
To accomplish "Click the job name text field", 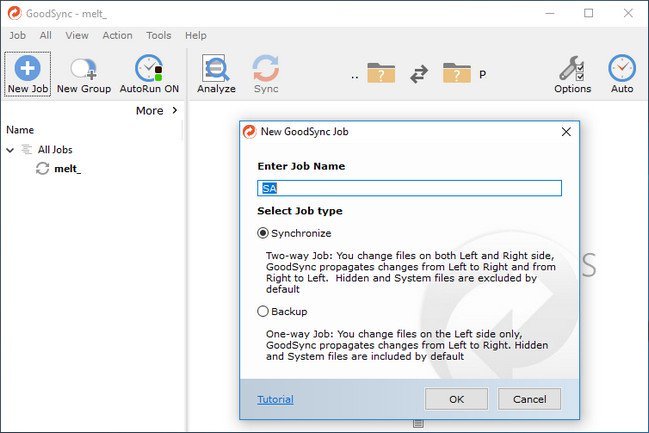I will coord(409,188).
